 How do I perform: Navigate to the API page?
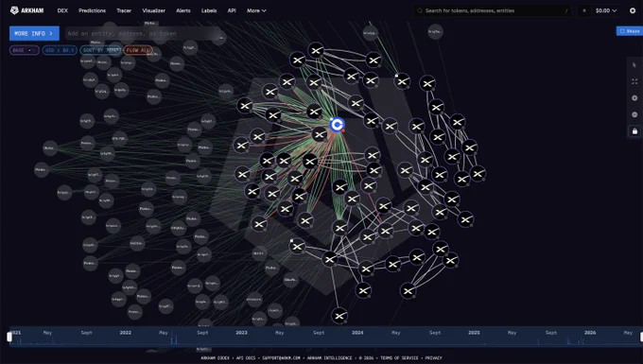click(232, 10)
